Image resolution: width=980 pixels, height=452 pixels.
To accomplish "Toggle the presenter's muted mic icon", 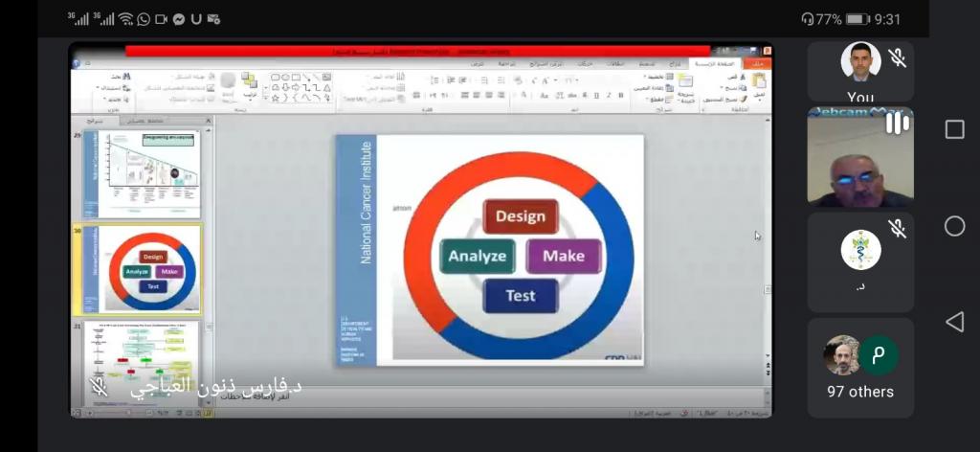I will [97, 386].
